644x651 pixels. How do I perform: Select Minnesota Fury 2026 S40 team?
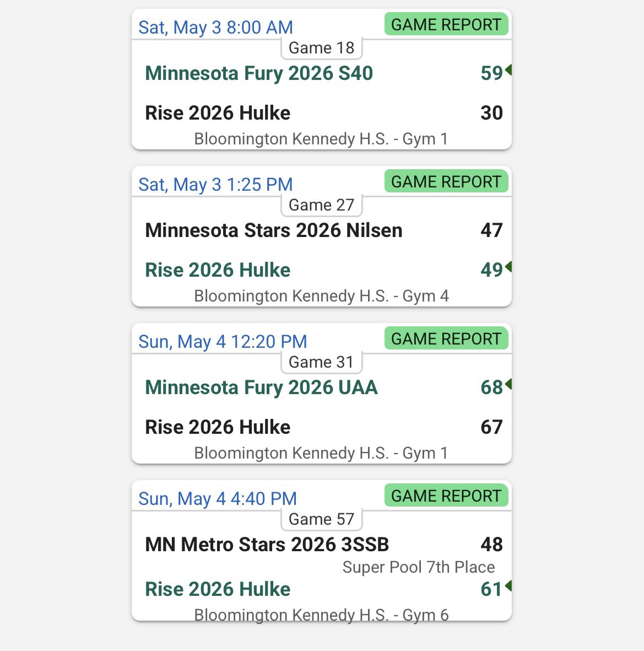pos(259,73)
